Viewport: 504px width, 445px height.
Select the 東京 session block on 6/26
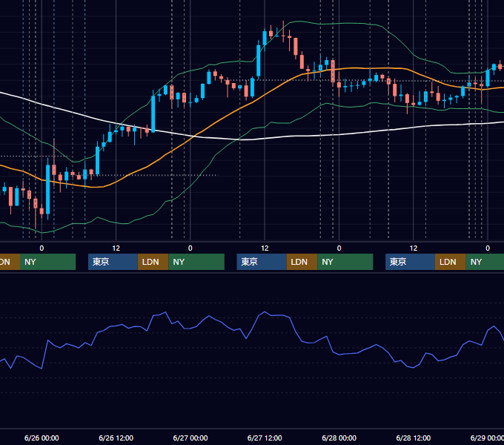click(x=113, y=262)
